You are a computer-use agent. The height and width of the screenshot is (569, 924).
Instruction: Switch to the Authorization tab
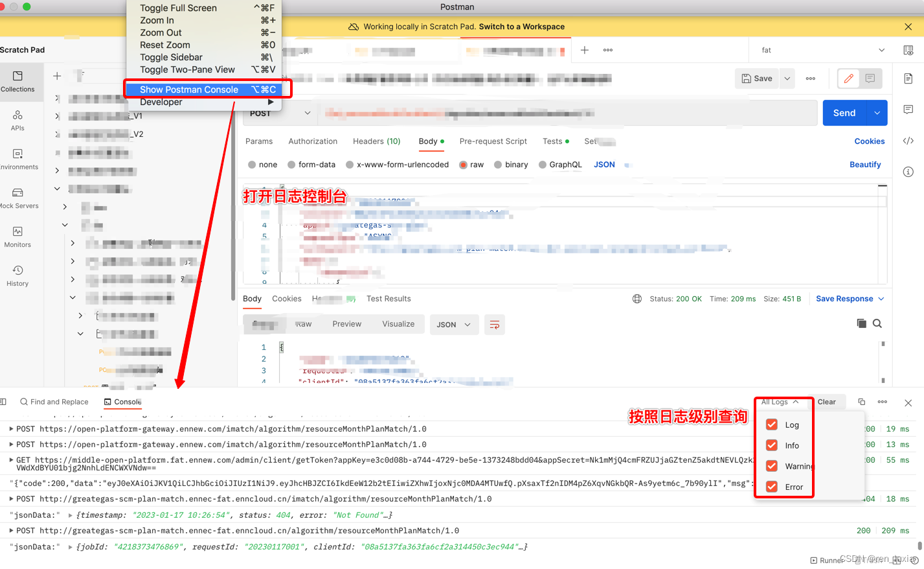[313, 141]
